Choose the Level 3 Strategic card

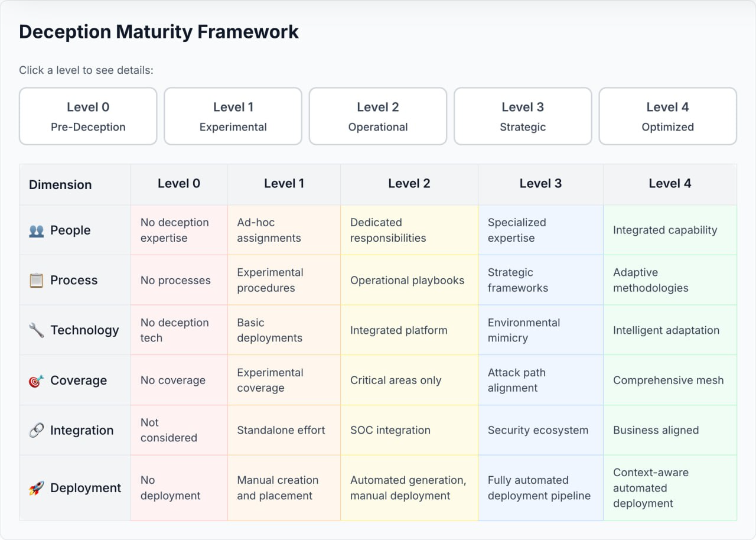click(x=523, y=116)
